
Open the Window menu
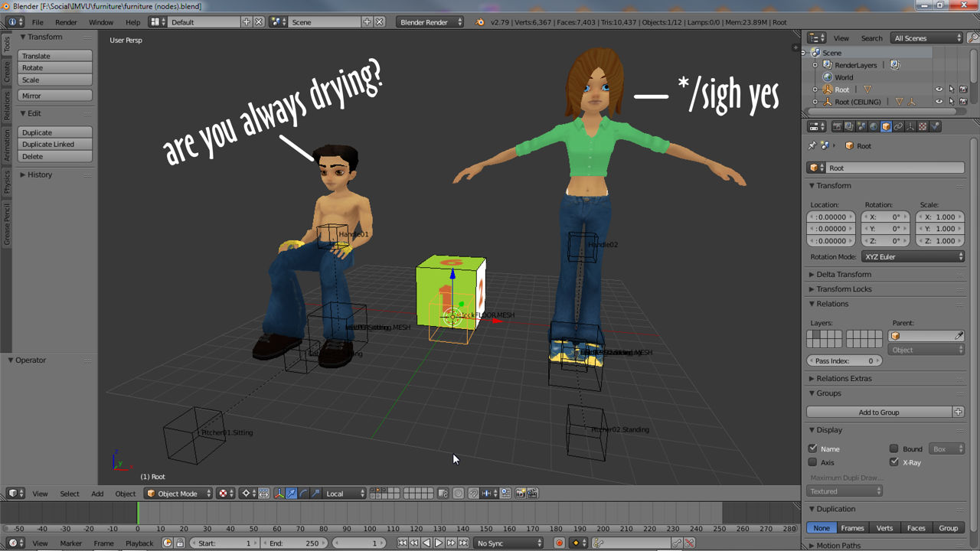click(101, 22)
